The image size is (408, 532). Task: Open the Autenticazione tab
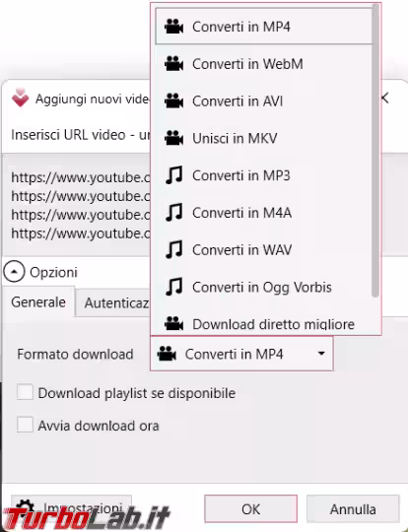[112, 302]
